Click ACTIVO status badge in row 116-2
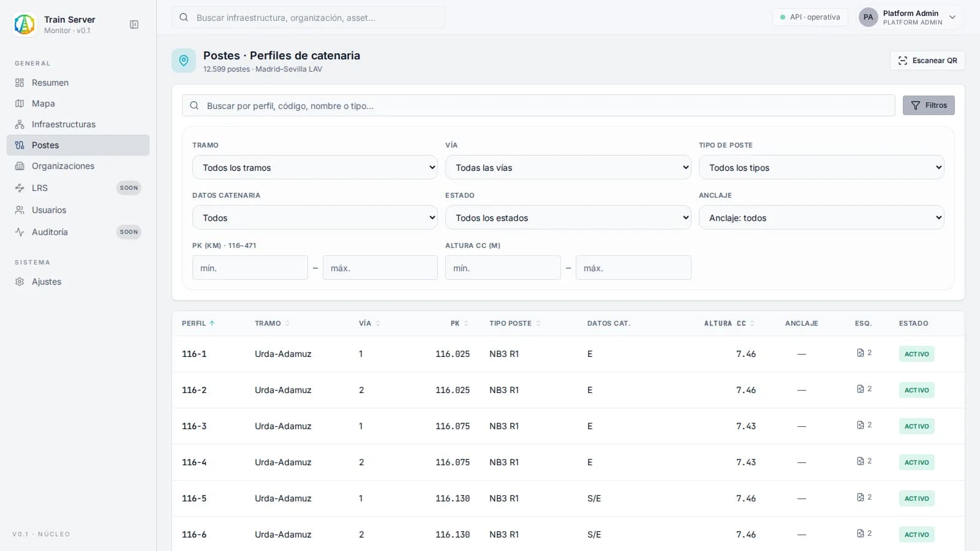 (917, 390)
